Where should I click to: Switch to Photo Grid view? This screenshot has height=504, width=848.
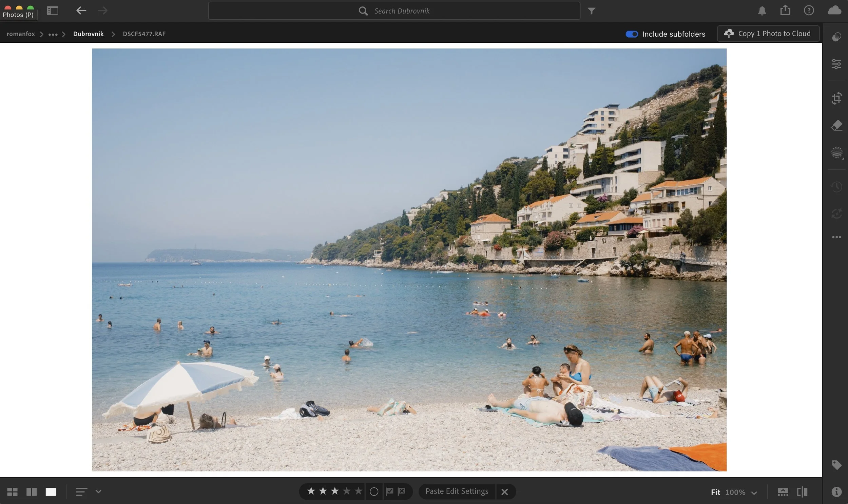click(x=12, y=492)
